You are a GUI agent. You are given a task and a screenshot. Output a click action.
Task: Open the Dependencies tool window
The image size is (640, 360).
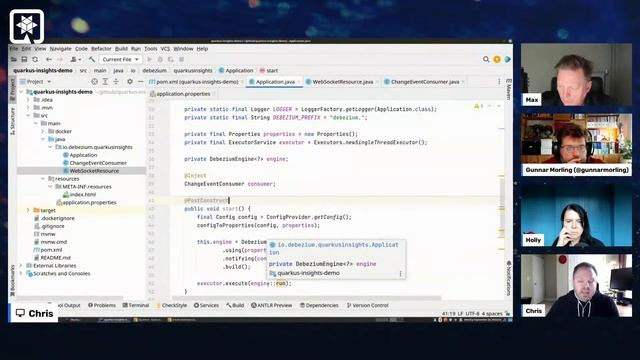319,305
